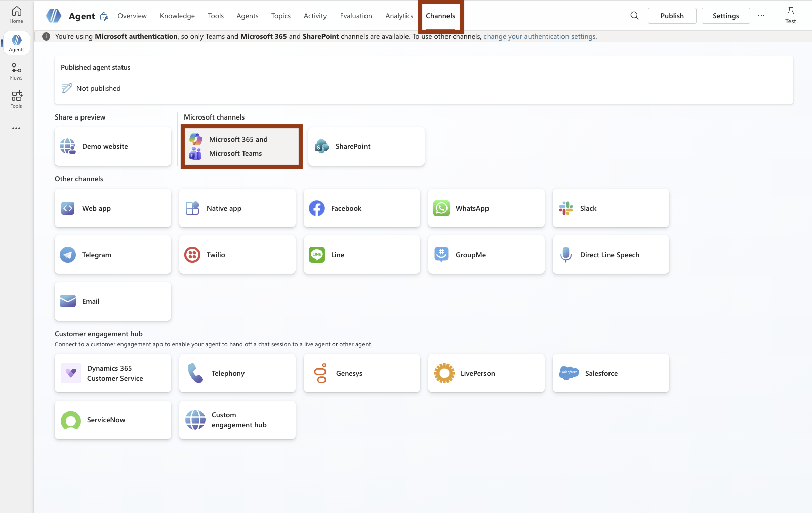Select the Demo website label
This screenshot has height=513, width=812.
pos(105,146)
